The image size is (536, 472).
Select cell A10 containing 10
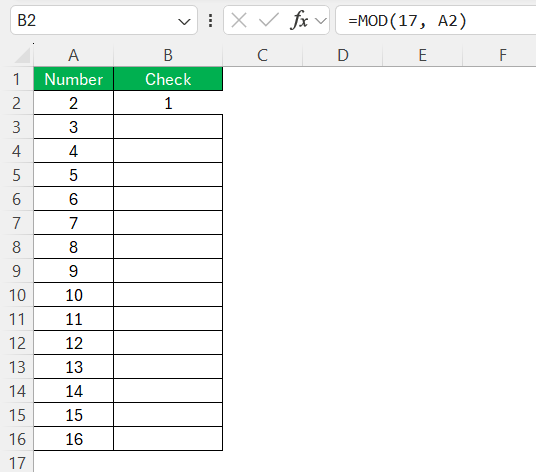73,295
